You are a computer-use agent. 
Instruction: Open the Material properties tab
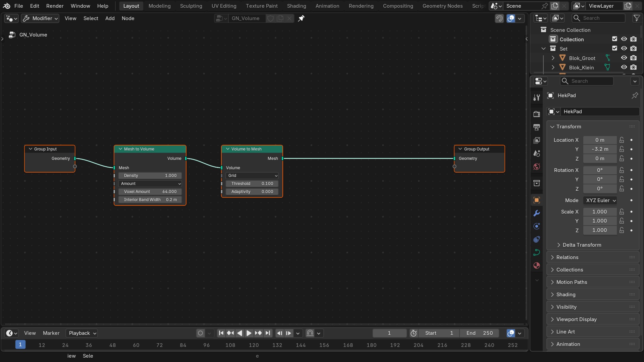pos(537,265)
